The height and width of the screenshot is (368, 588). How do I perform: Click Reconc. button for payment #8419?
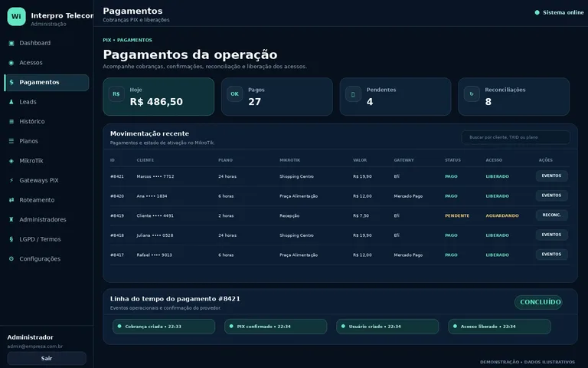tap(551, 215)
